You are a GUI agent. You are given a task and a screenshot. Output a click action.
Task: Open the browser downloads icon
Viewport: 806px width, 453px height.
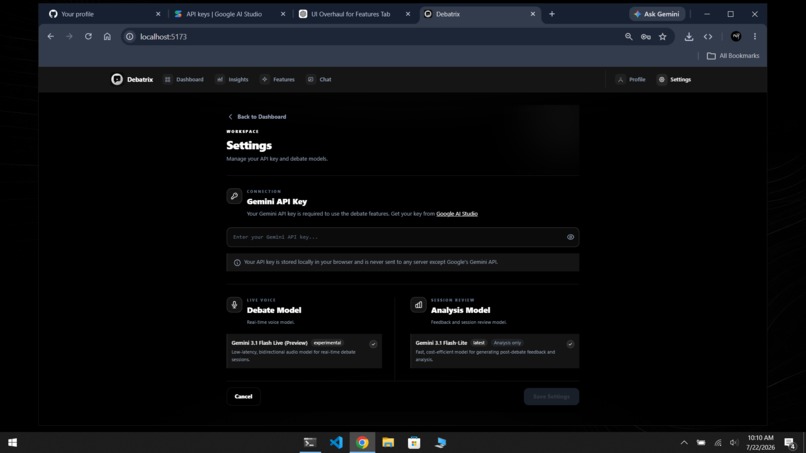tap(689, 37)
